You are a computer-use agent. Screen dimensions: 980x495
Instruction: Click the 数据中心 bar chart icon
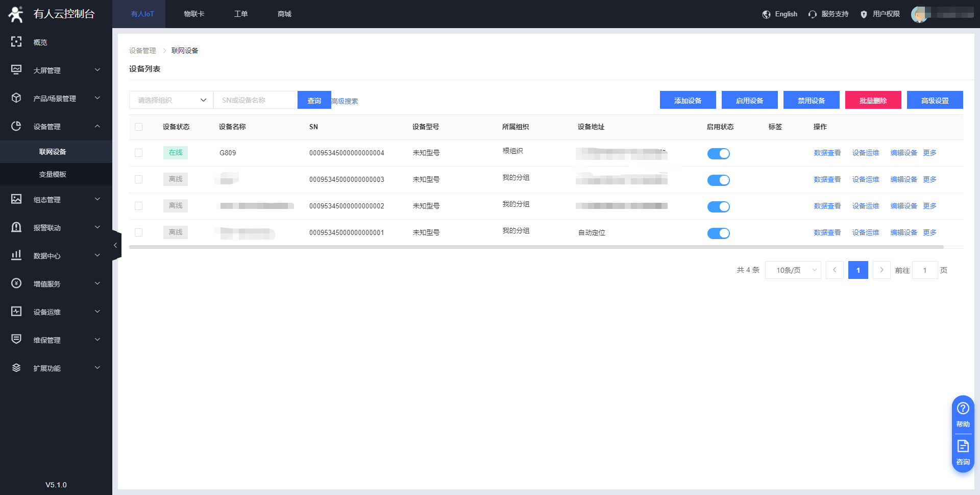point(16,255)
